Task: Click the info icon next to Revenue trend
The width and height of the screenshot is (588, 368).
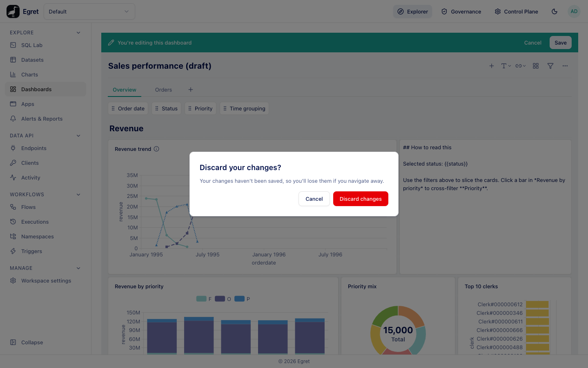Action: click(x=156, y=149)
